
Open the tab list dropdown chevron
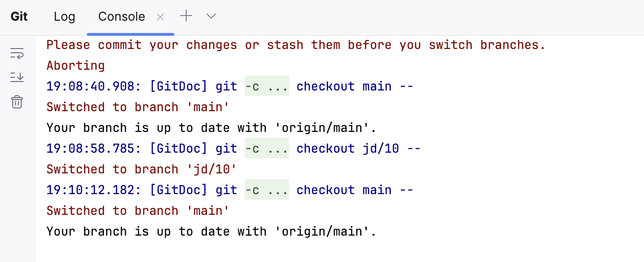tap(211, 16)
